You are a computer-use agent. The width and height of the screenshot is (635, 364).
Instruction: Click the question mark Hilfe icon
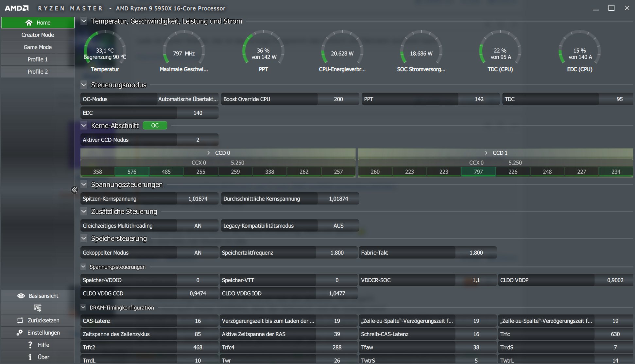click(x=30, y=345)
